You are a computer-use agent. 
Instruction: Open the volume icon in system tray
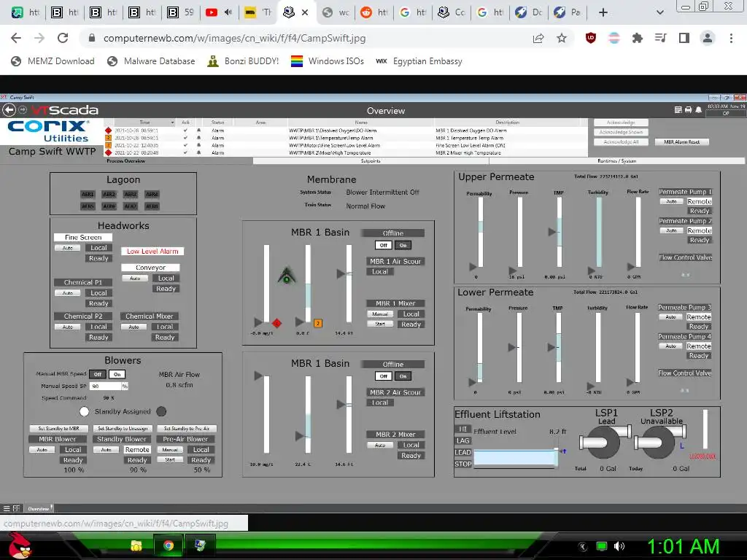(619, 546)
